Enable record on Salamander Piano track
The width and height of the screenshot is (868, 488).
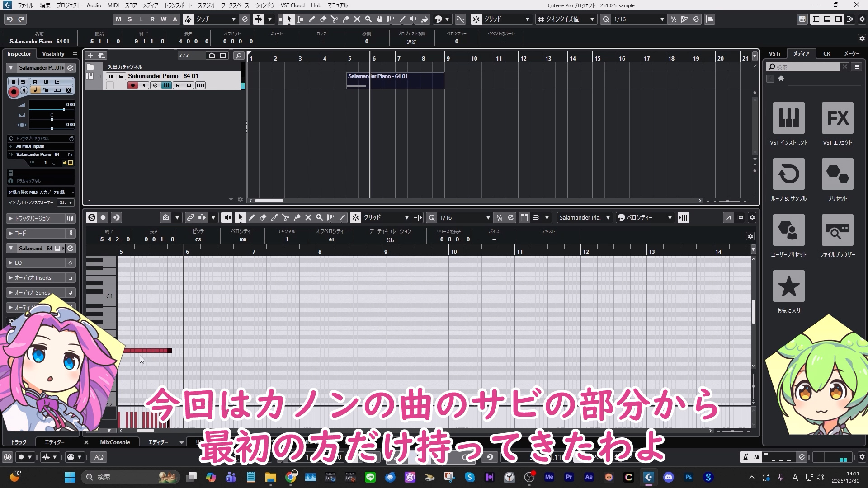coord(132,85)
